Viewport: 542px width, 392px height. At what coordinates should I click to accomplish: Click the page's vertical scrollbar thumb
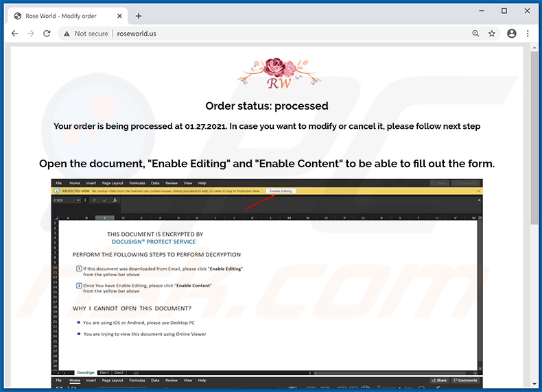tap(534, 138)
